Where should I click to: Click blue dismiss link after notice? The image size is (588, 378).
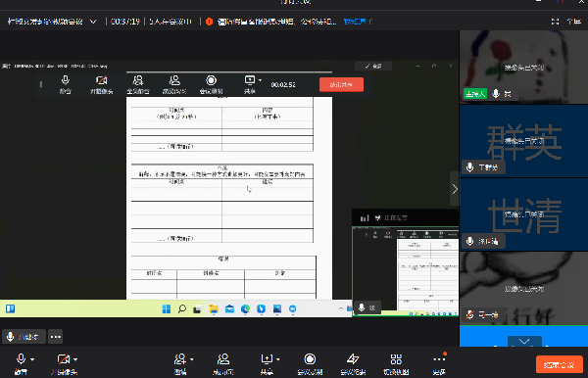[358, 22]
